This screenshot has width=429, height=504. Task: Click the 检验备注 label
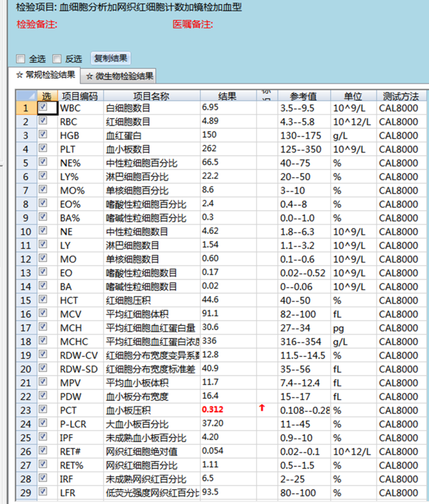click(37, 24)
